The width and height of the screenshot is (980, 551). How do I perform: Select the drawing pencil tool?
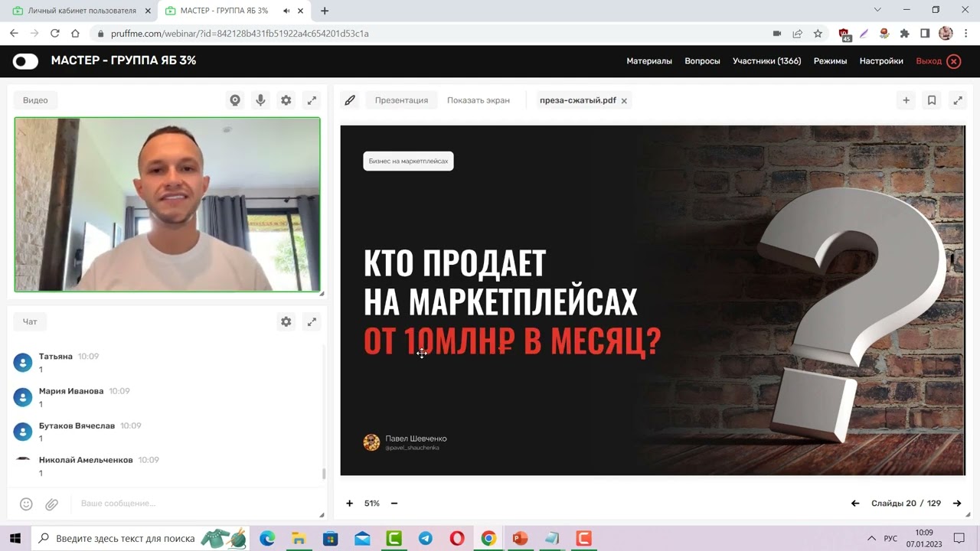[x=350, y=99]
